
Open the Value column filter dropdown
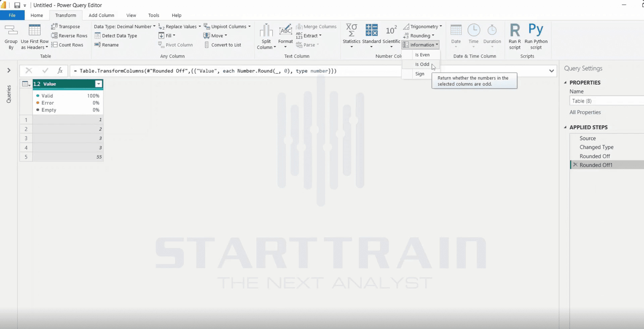coord(98,84)
